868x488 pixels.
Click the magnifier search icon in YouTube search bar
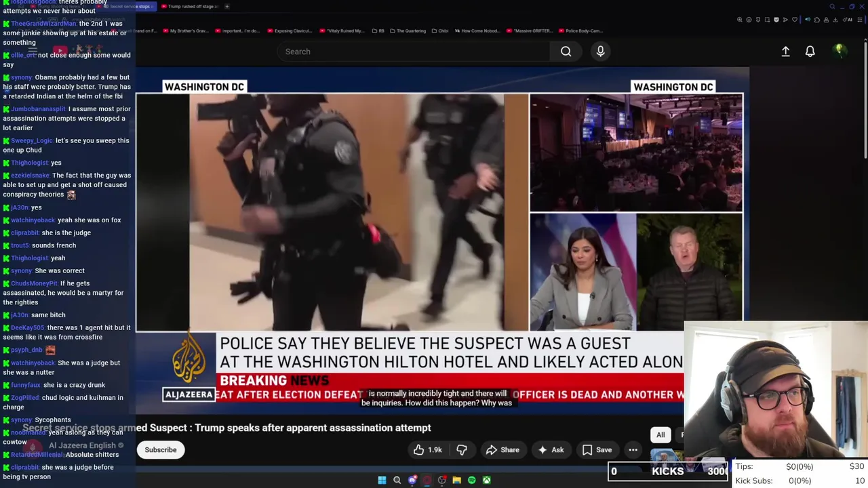pos(566,52)
